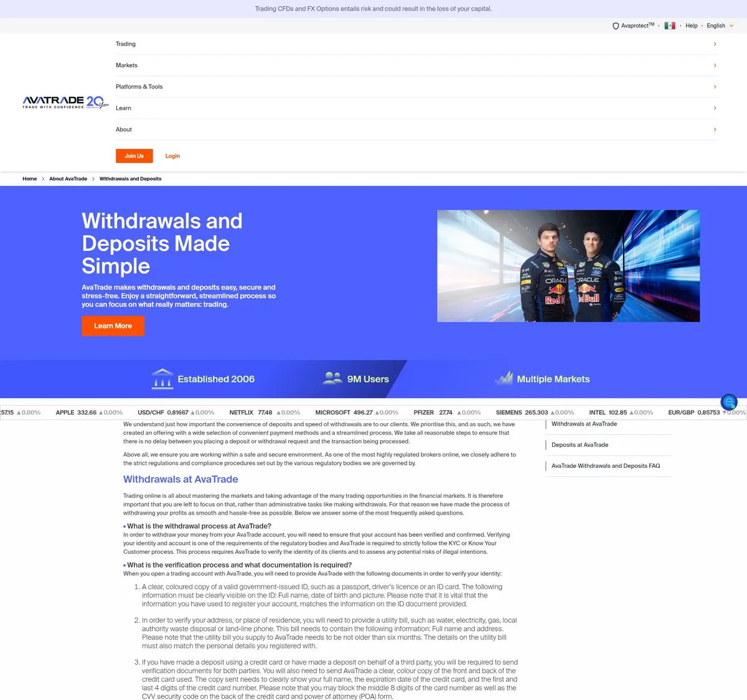
Task: Expand the About menu chevron
Action: [715, 129]
